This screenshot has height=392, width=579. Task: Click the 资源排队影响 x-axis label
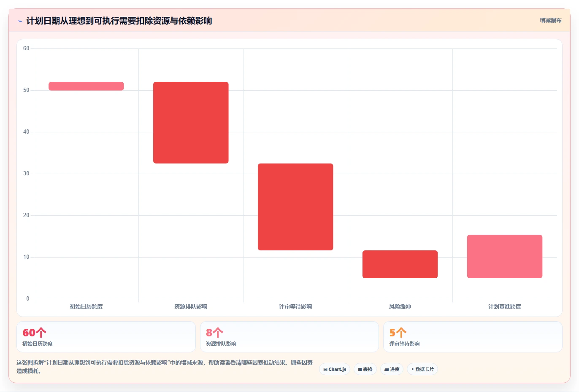pyautogui.click(x=191, y=306)
